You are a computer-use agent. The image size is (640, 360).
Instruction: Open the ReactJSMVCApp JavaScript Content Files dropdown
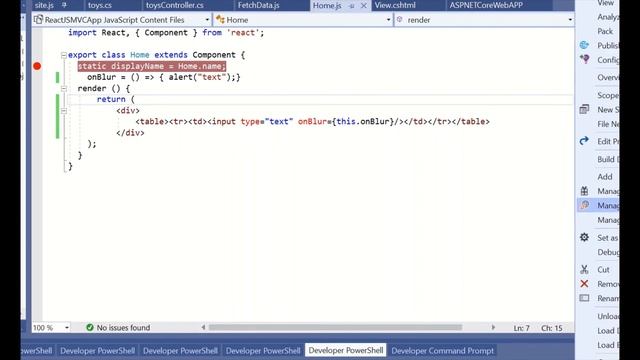(x=207, y=20)
